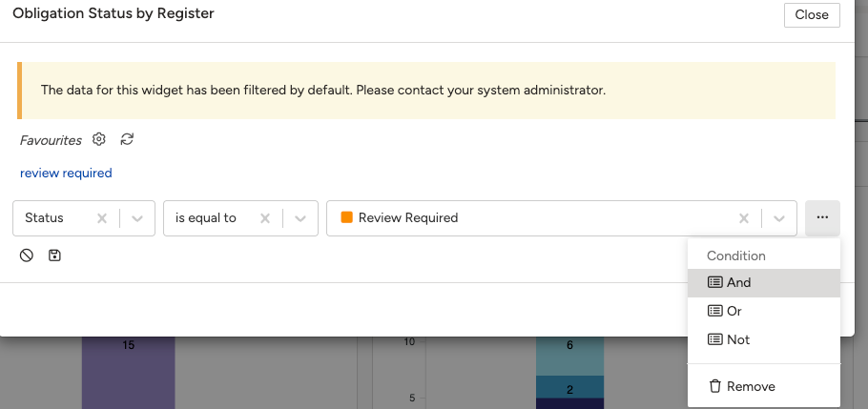The width and height of the screenshot is (868, 409).
Task: Expand the 'is equal to' operator dropdown
Action: (x=300, y=218)
